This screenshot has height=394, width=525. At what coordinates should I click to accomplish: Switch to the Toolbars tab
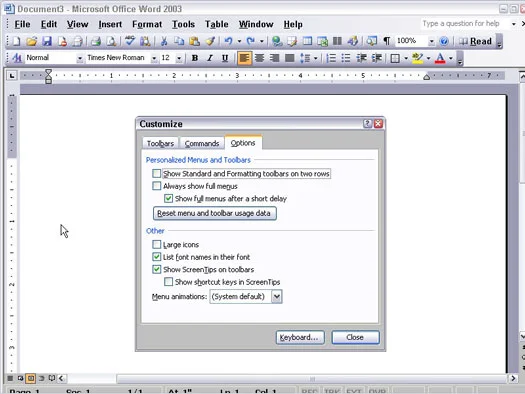tap(160, 143)
